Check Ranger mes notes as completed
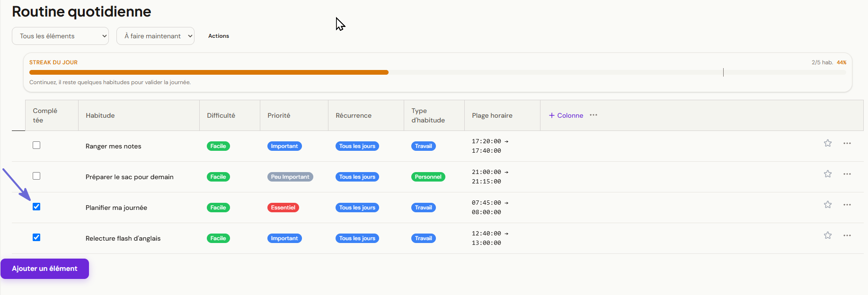868x295 pixels. click(36, 145)
